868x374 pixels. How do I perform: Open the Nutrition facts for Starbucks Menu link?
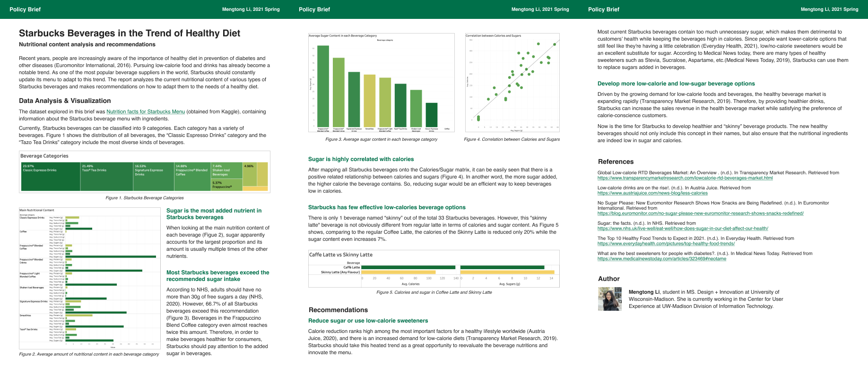coord(146,112)
